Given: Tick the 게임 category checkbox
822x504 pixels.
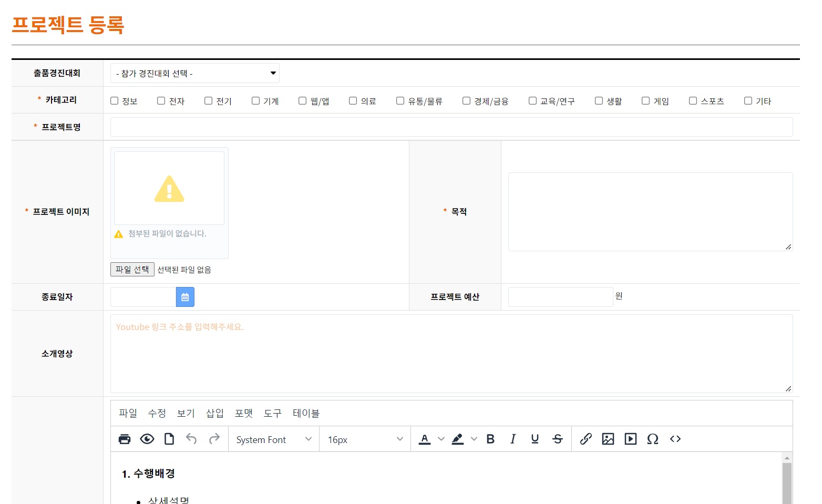Looking at the screenshot, I should click(x=646, y=101).
